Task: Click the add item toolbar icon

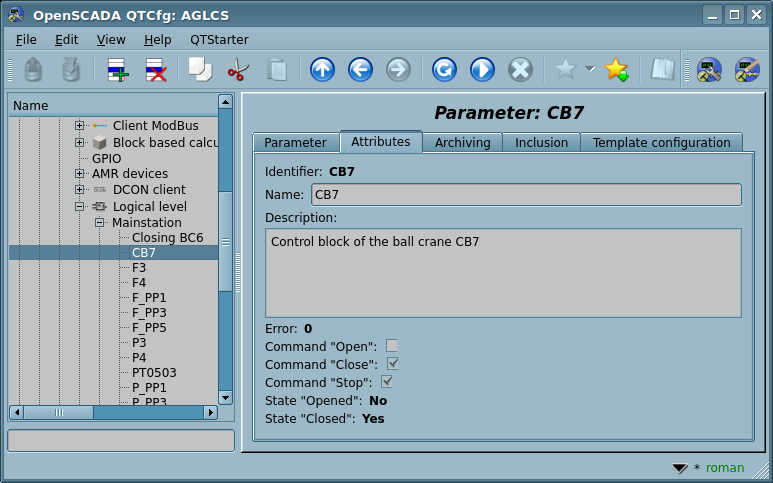Action: [x=118, y=70]
